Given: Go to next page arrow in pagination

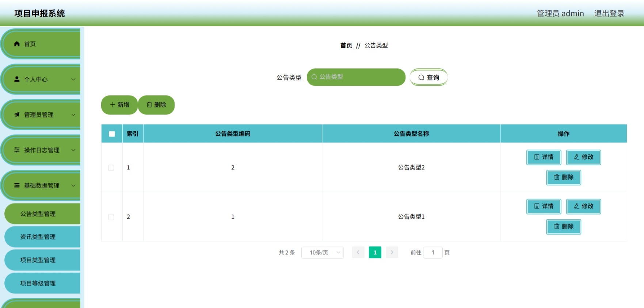Looking at the screenshot, I should tap(392, 252).
